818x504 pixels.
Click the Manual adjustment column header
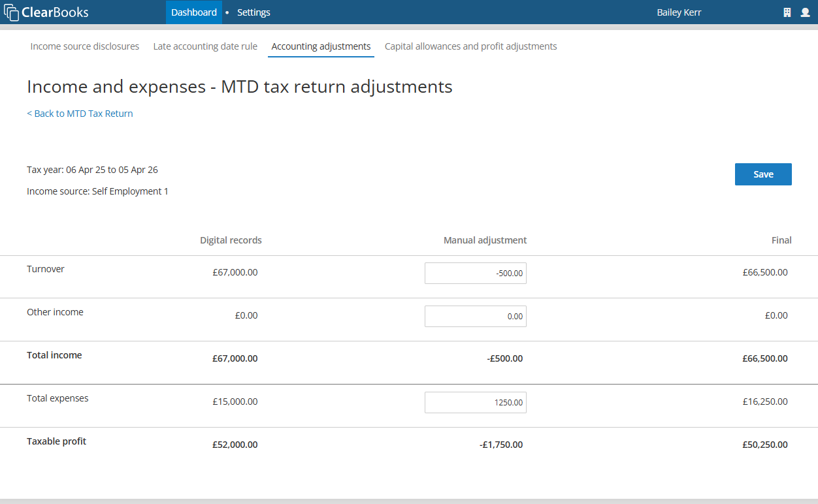coord(485,240)
